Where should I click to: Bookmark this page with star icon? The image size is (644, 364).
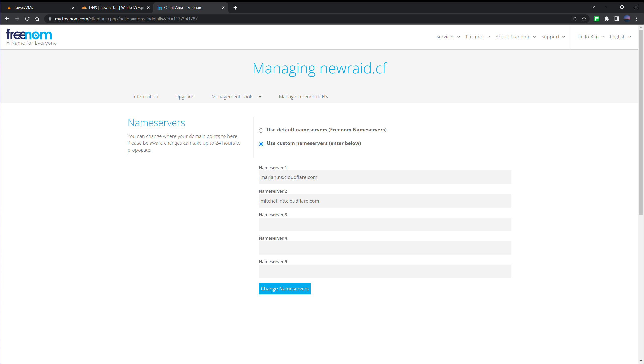584,19
